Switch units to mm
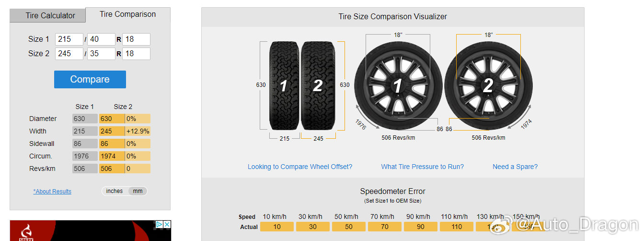The height and width of the screenshot is (241, 644). (x=138, y=191)
